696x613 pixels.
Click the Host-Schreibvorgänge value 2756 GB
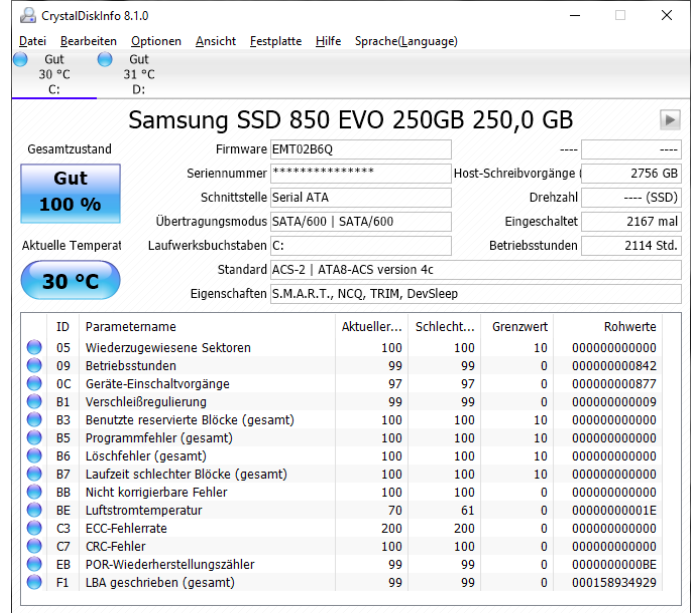click(631, 173)
